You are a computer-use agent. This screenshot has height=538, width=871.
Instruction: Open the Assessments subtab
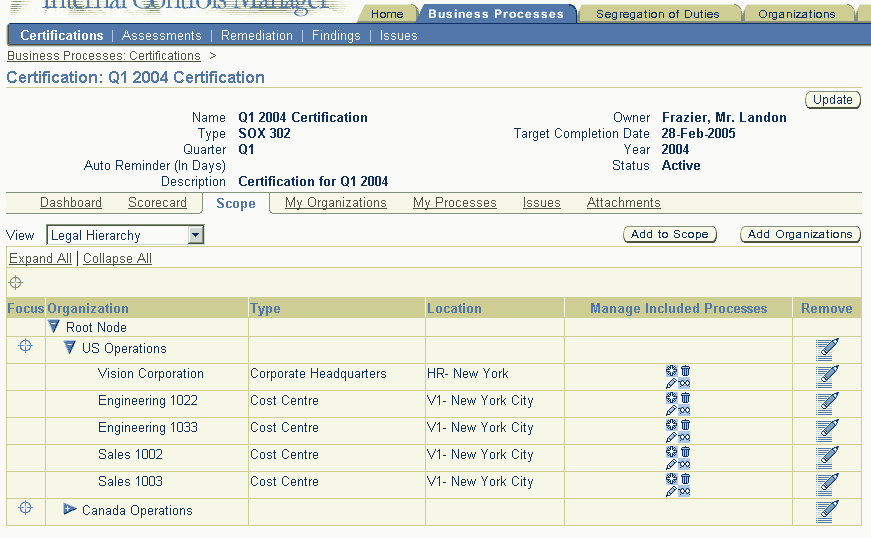click(162, 36)
